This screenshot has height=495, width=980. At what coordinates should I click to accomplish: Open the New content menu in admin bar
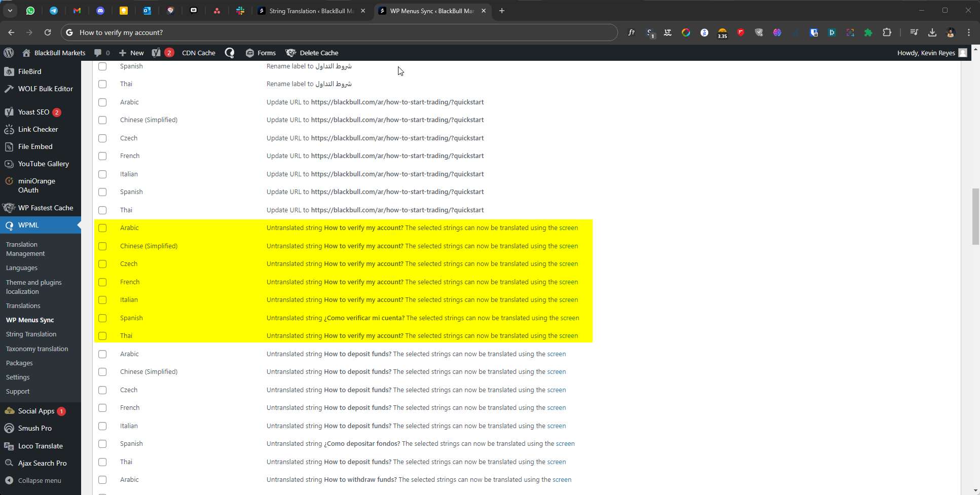pos(131,53)
